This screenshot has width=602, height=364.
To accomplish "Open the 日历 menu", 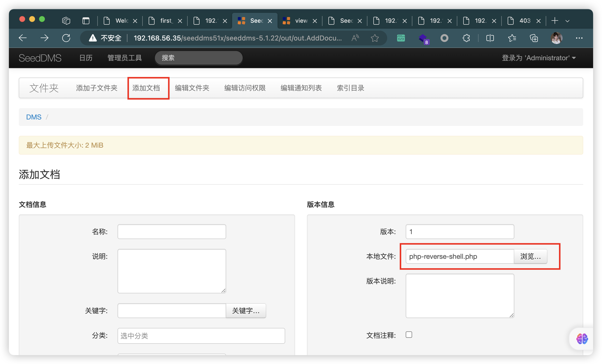I will point(86,58).
